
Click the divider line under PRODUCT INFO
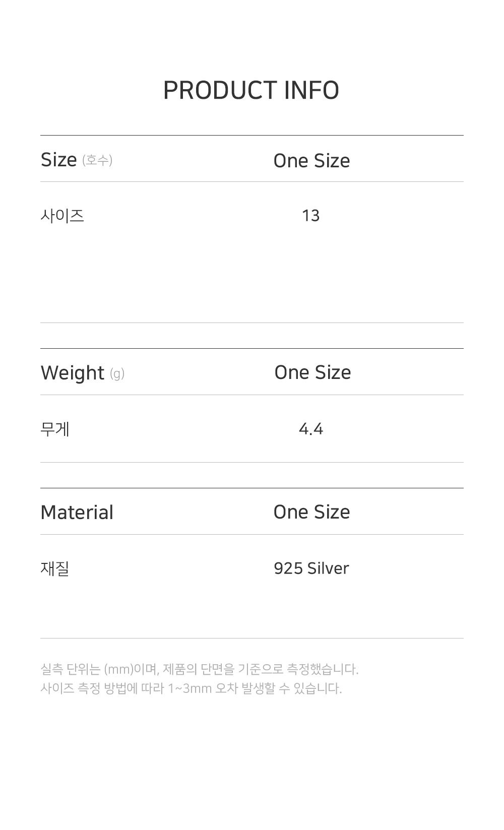(252, 135)
